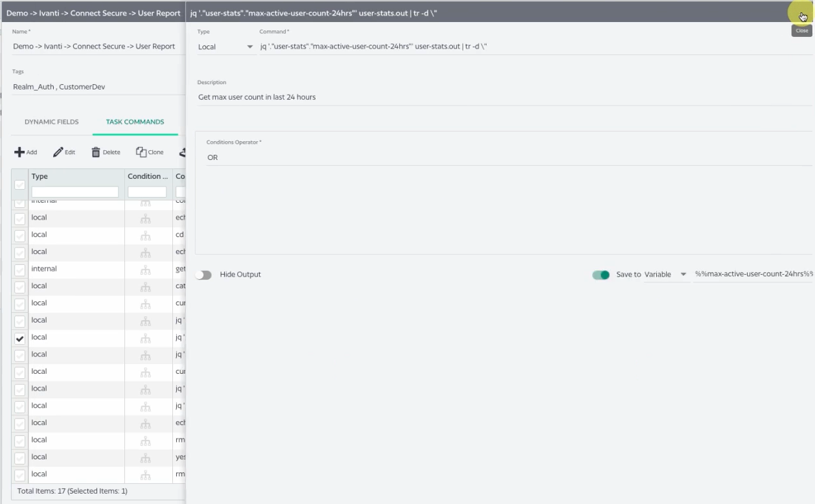
Task: Click the Clone icon
Action: pyautogui.click(x=141, y=152)
